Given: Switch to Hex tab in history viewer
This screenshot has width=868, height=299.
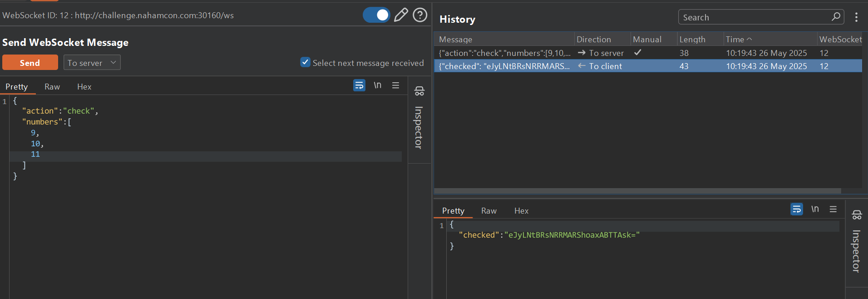Looking at the screenshot, I should 521,211.
